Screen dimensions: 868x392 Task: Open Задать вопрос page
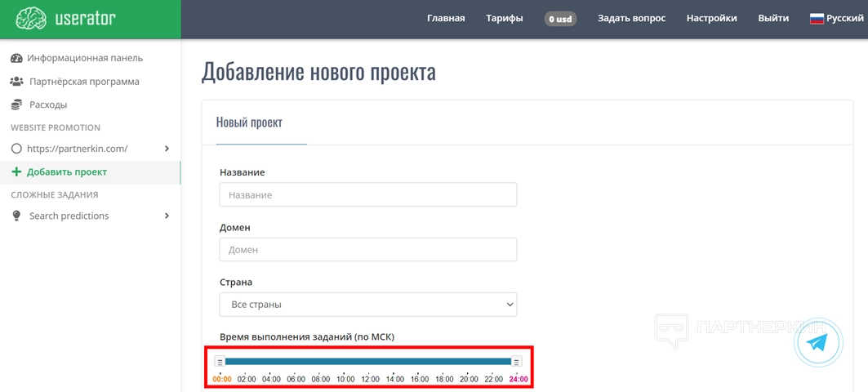click(631, 18)
